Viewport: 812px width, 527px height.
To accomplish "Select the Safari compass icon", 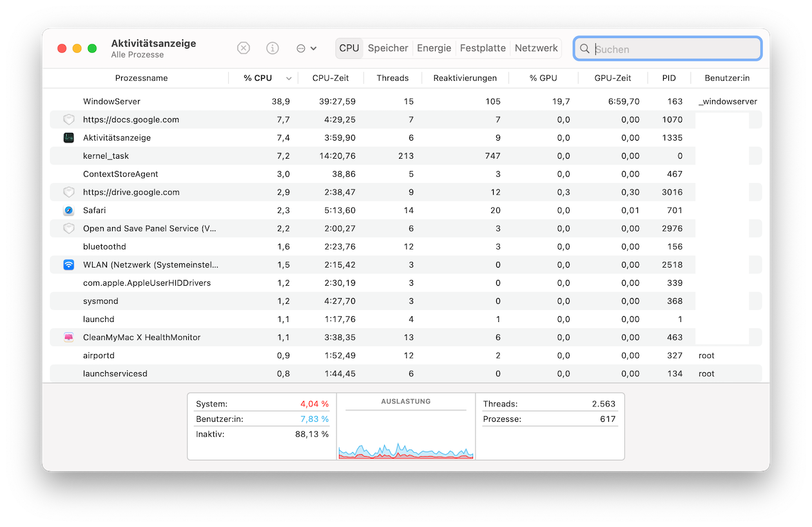I will click(69, 210).
